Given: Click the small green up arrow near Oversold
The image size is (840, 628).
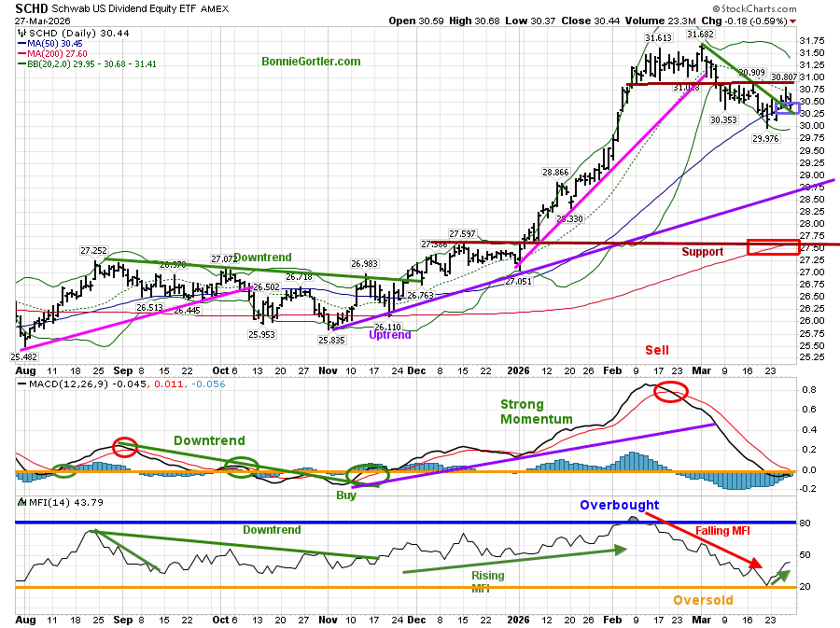Looking at the screenshot, I should click(777, 573).
